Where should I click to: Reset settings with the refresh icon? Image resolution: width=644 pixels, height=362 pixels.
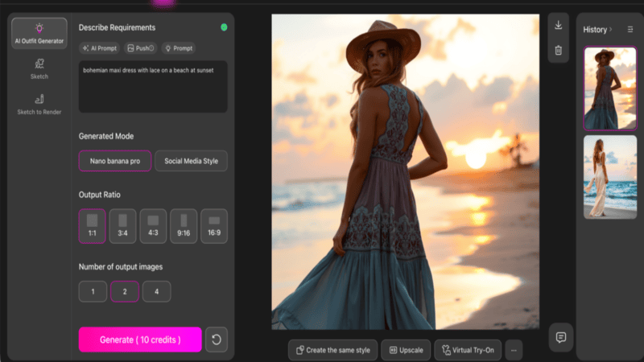[217, 339]
